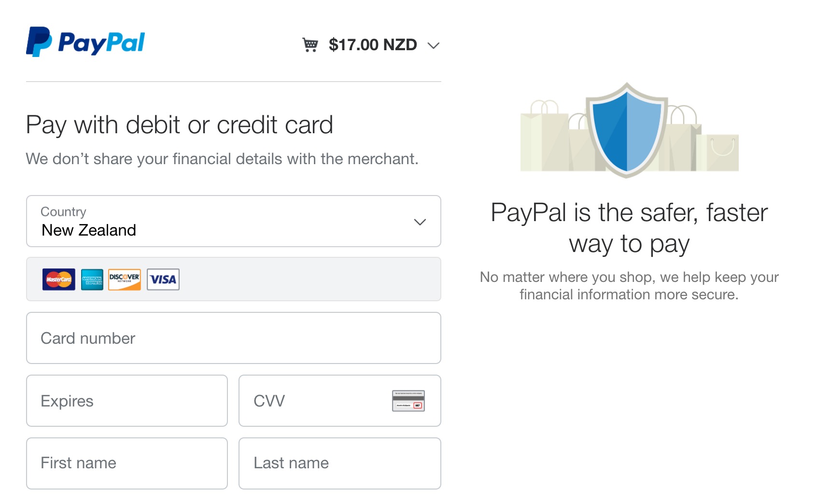Expand the order summary chevron beside NZD
The height and width of the screenshot is (504, 816).
click(x=433, y=45)
